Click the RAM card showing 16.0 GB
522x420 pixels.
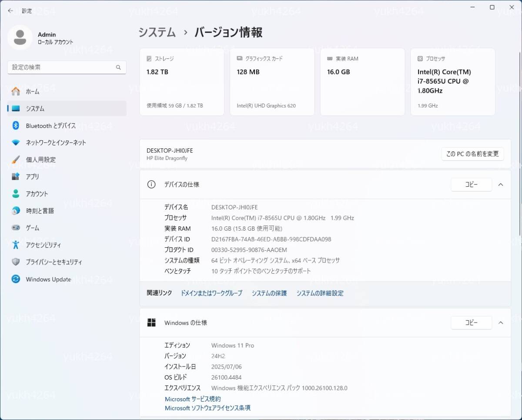click(362, 82)
